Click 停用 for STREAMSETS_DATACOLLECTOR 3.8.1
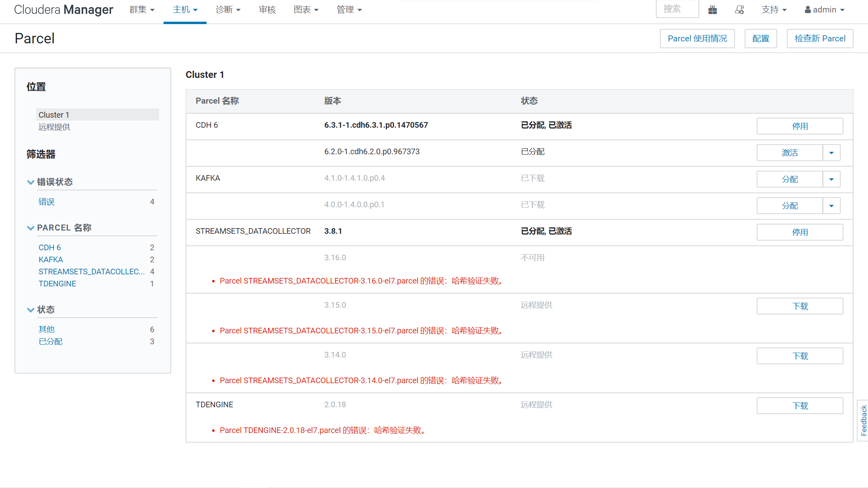This screenshot has width=868, height=488. tap(800, 232)
